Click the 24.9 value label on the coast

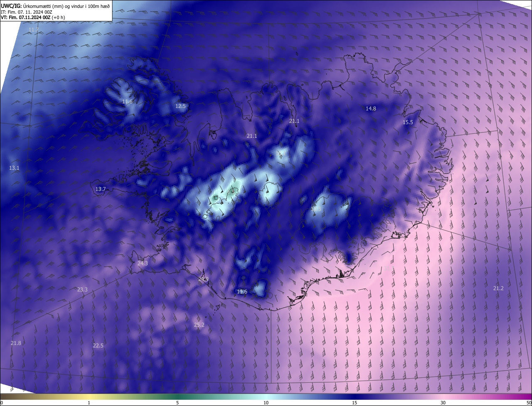click(x=203, y=279)
